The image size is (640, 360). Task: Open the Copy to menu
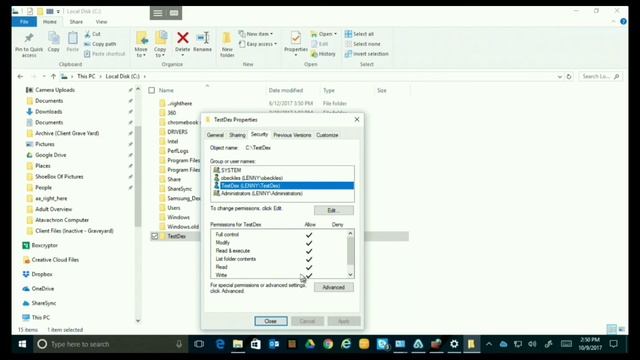point(160,44)
